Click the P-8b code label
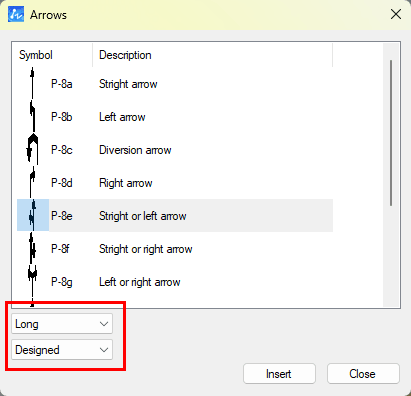The image size is (411, 396). [62, 117]
